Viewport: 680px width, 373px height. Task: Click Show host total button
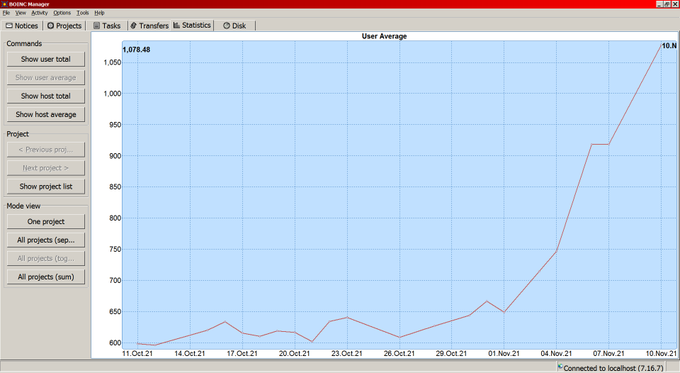tap(46, 96)
